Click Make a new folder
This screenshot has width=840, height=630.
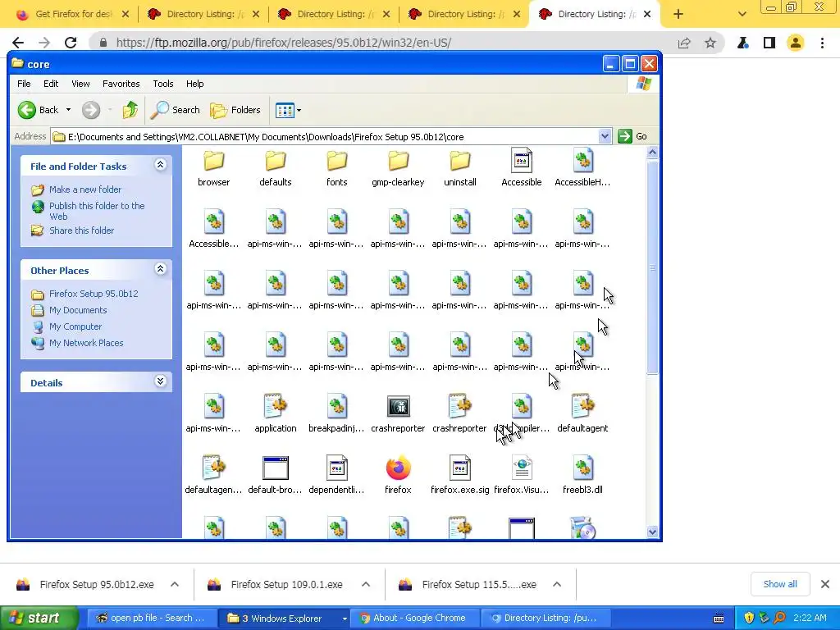[85, 189]
